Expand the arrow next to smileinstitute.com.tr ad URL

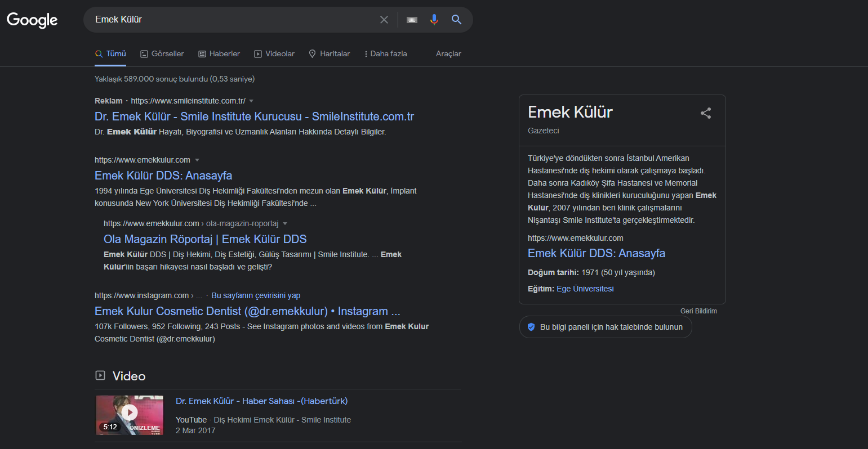pyautogui.click(x=251, y=101)
